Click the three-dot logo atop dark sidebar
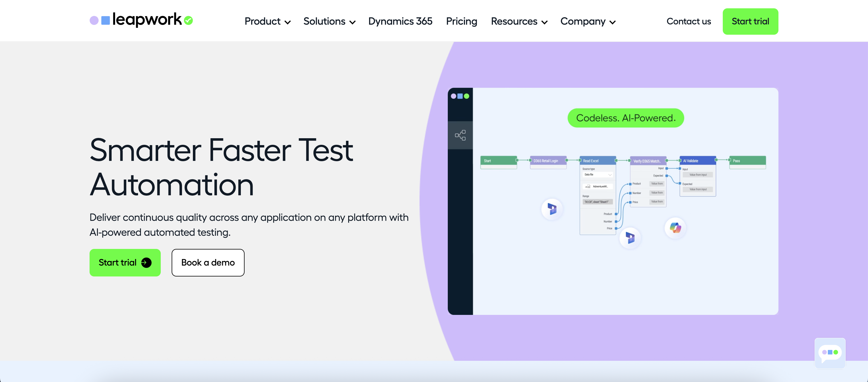The width and height of the screenshot is (868, 382). coord(460,96)
